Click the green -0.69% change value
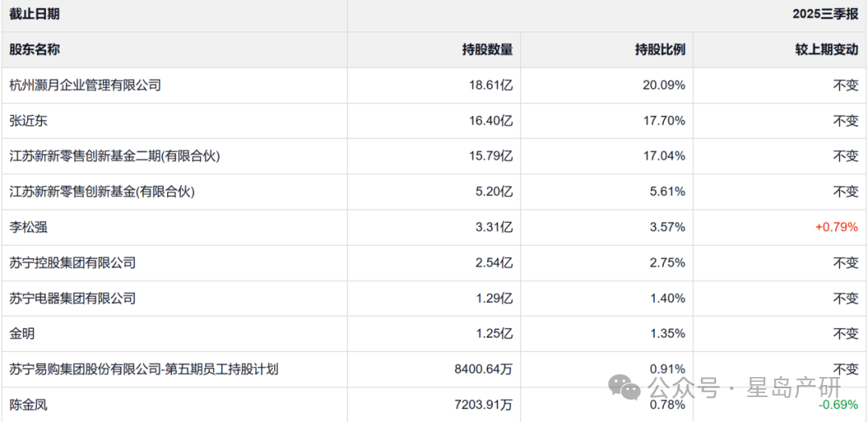The width and height of the screenshot is (868, 422). (838, 404)
